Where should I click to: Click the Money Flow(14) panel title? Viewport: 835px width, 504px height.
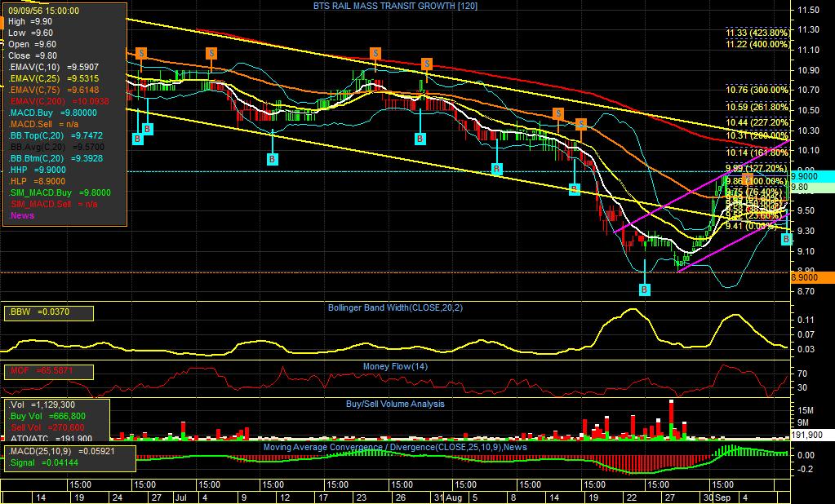click(395, 366)
